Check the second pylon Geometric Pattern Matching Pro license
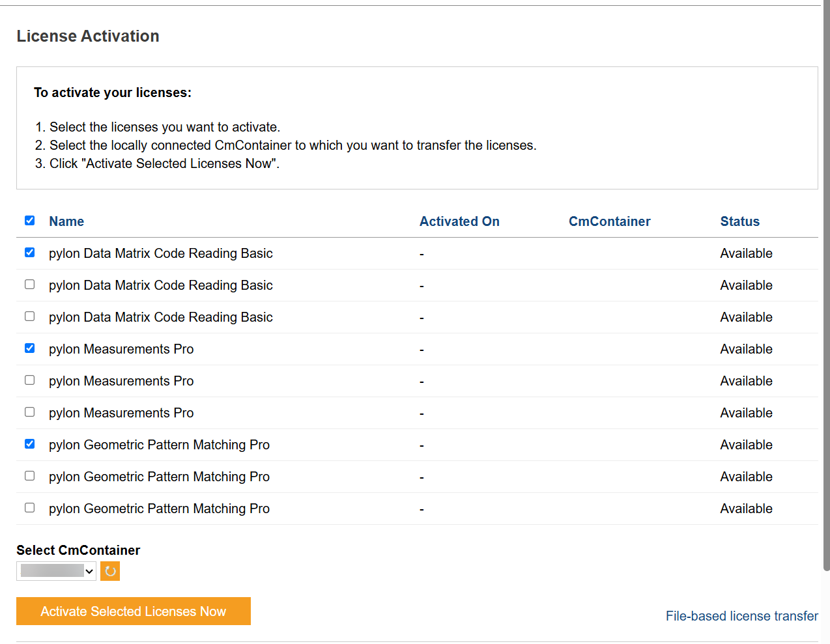 [29, 475]
